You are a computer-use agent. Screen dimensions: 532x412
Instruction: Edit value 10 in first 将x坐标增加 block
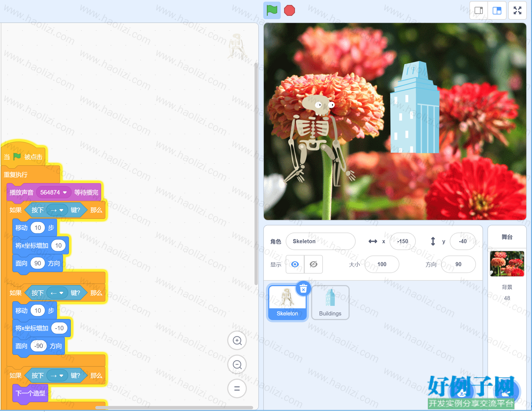(59, 246)
